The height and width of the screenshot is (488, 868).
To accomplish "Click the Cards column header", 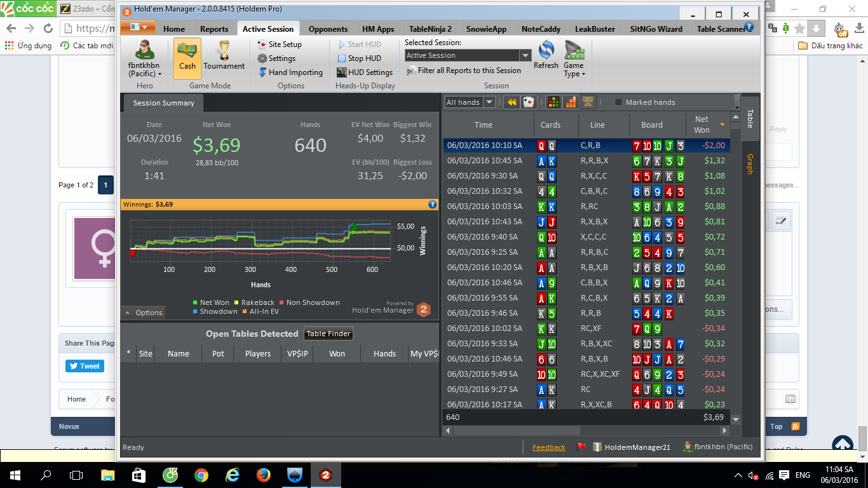I will 550,125.
